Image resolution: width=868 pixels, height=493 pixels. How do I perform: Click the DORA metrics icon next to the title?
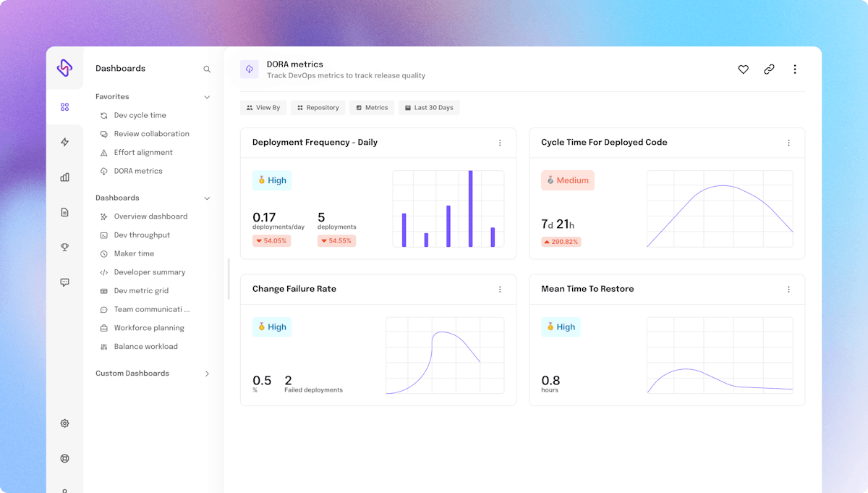249,68
